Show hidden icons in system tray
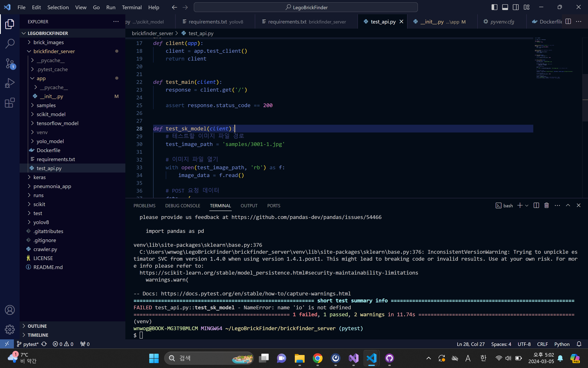588x368 pixels. click(429, 358)
